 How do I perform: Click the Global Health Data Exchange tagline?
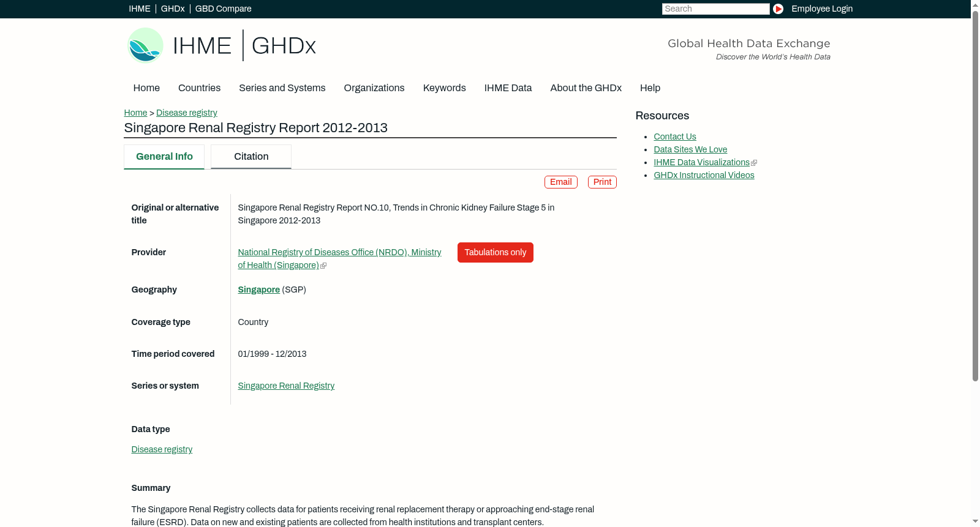(x=748, y=43)
